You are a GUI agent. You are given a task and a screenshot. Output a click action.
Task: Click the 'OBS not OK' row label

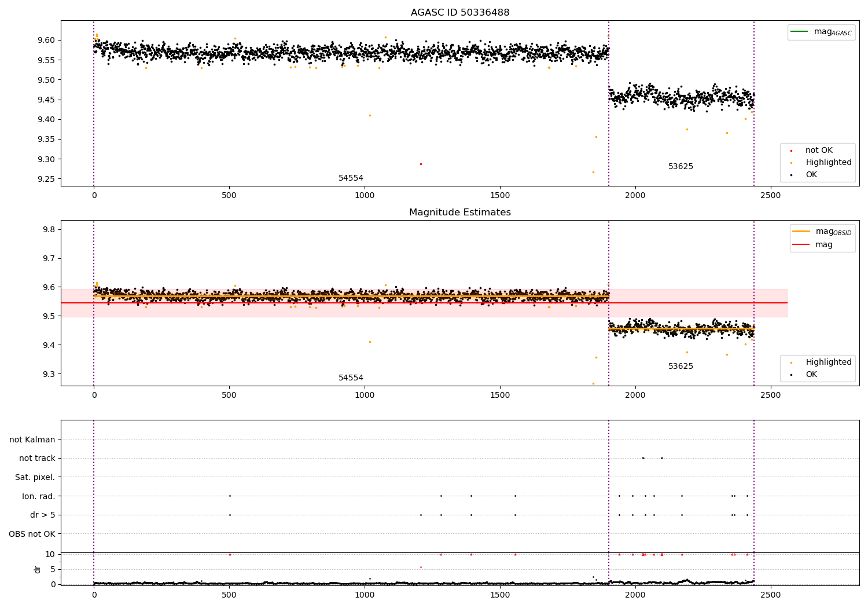[x=32, y=534]
